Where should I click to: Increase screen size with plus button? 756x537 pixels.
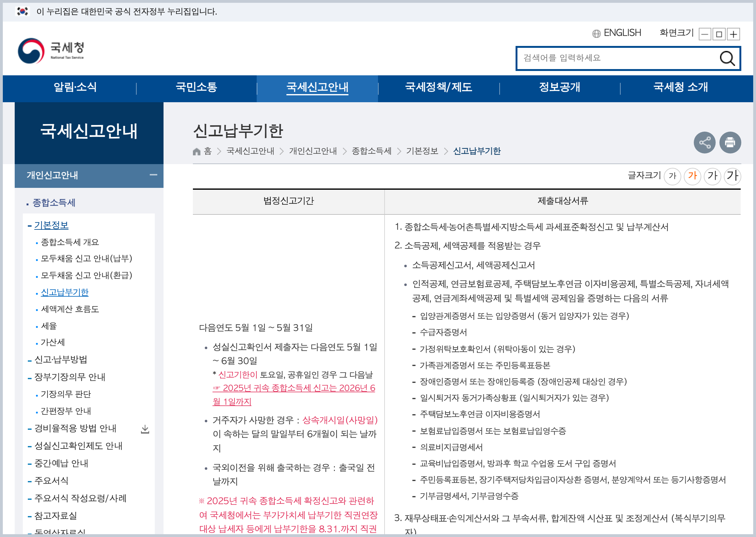[733, 34]
